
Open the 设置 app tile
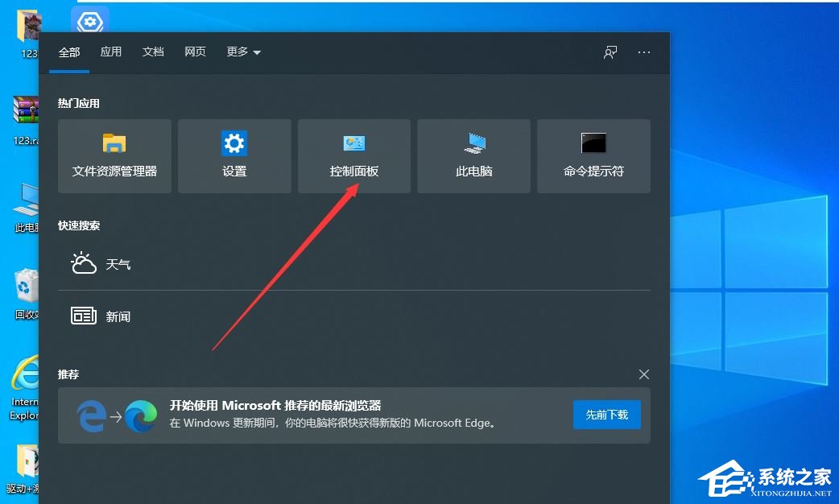[x=234, y=155]
